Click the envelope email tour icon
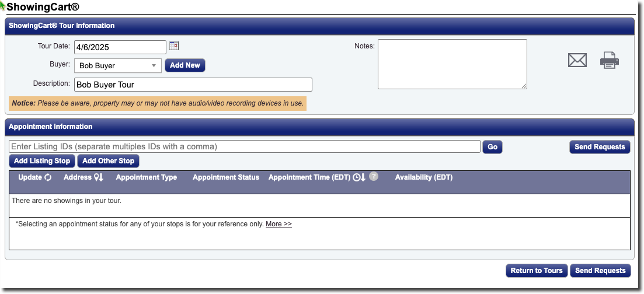Image resolution: width=644 pixels, height=294 pixels. click(x=577, y=60)
